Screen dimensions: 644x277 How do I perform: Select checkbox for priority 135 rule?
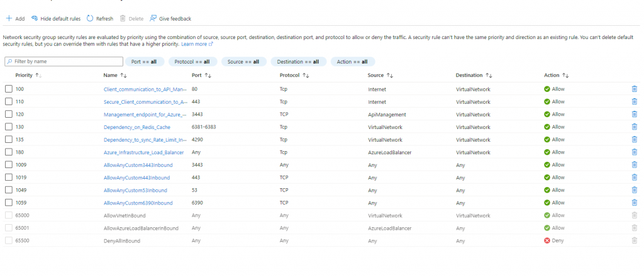click(9, 140)
